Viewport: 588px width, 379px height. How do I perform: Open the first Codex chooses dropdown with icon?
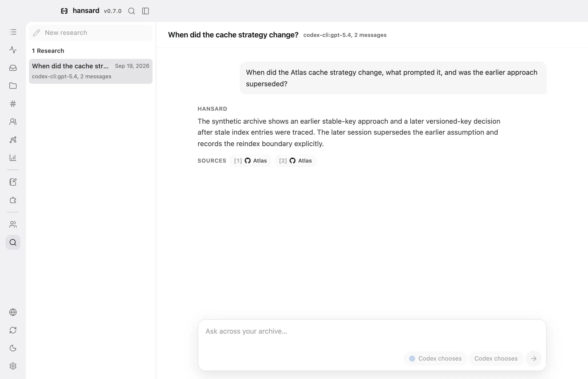point(435,359)
